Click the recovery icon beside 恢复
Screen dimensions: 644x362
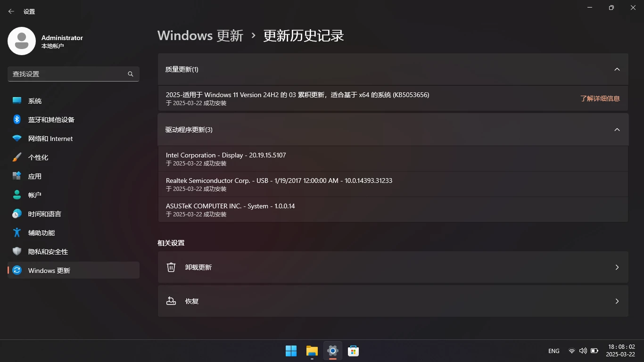click(x=171, y=301)
